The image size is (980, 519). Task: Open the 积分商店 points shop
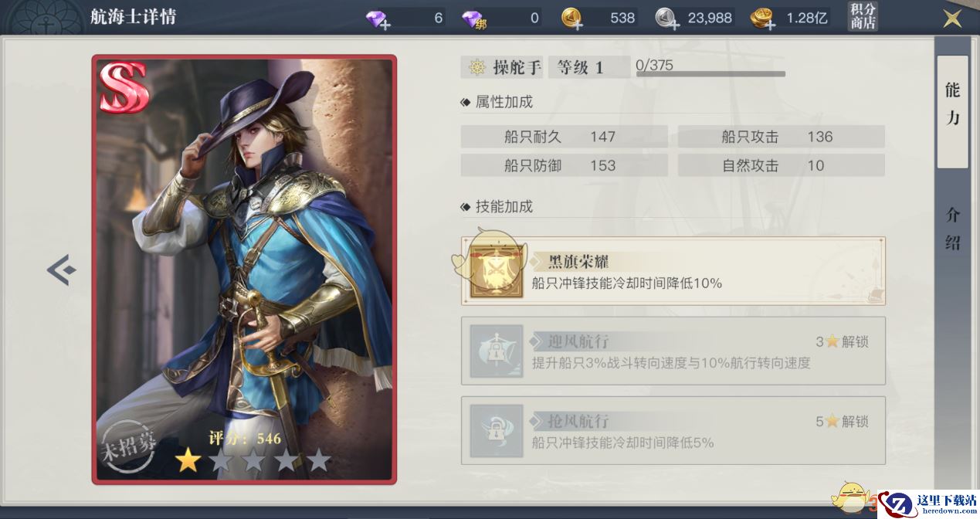pos(863,16)
